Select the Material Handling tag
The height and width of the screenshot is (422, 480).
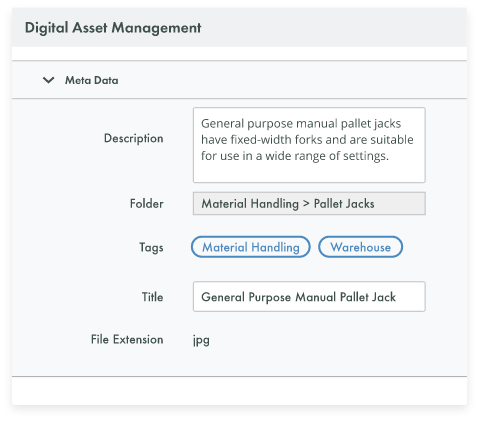coord(251,247)
